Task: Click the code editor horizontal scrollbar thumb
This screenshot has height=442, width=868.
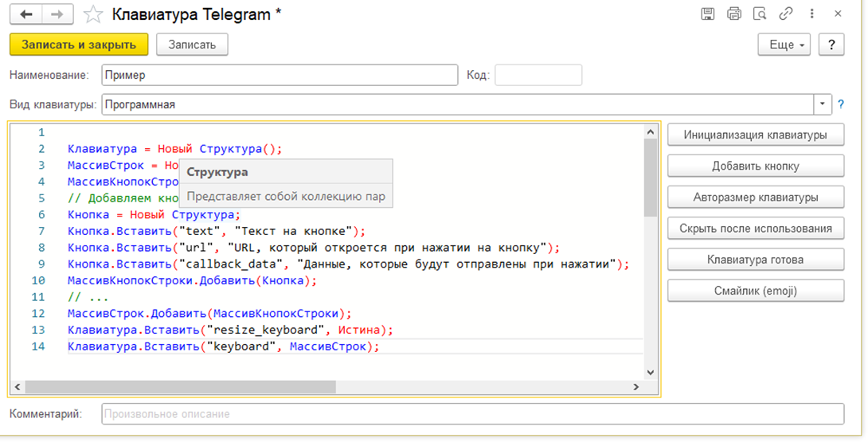Action: [x=319, y=387]
